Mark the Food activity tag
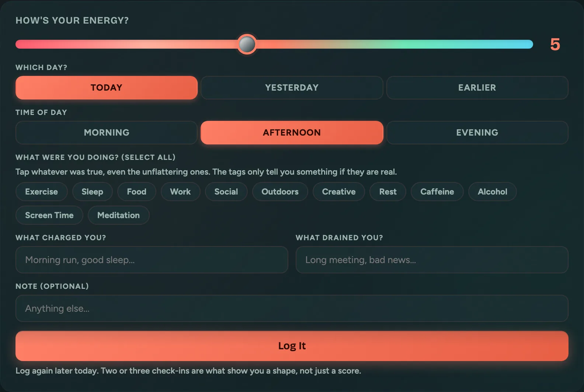584x392 pixels. 137,192
